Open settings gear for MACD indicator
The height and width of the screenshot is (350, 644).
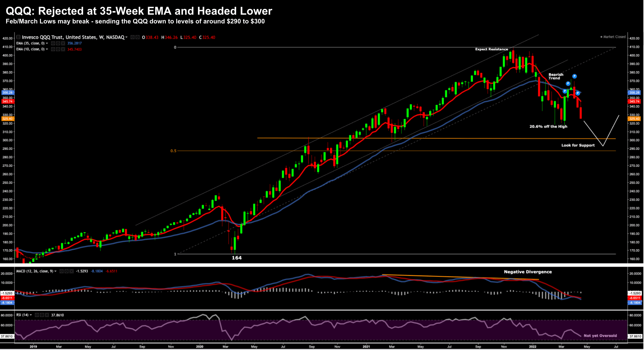[66, 271]
